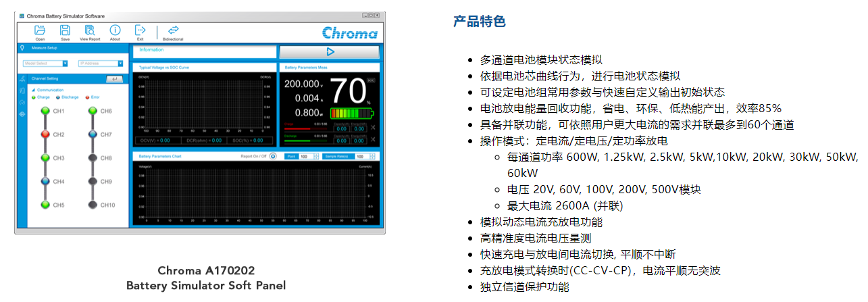Click the X icon beside Discharge energy
The height and width of the screenshot is (302, 868).
[373, 139]
